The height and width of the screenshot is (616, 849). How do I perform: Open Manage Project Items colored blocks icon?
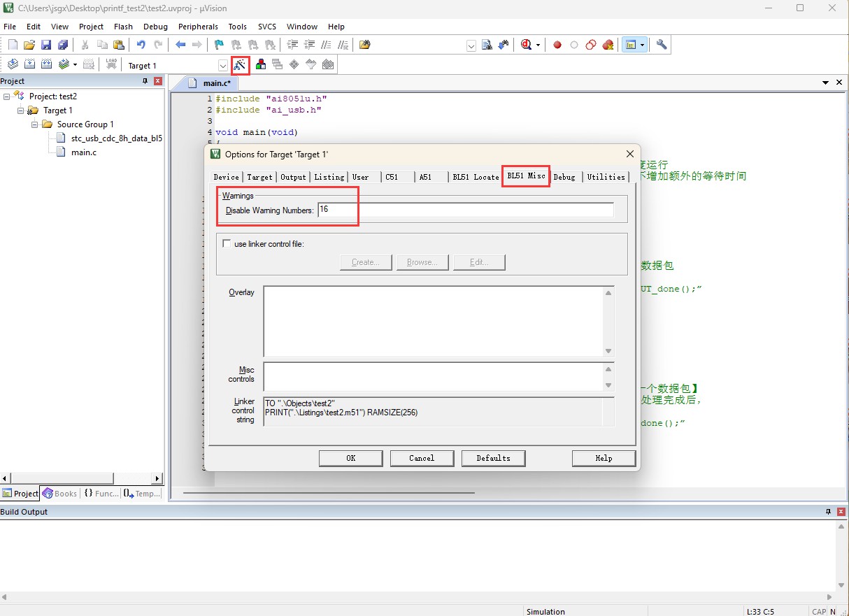(261, 64)
